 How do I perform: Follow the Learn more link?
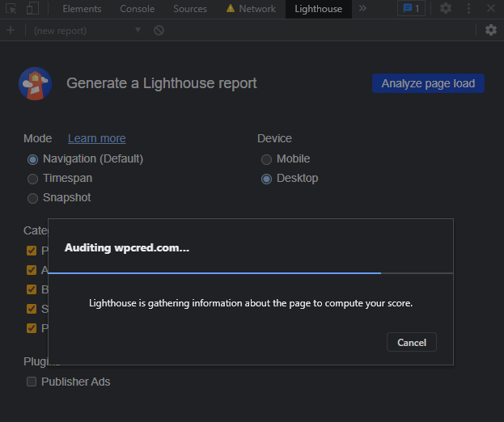[x=97, y=138]
